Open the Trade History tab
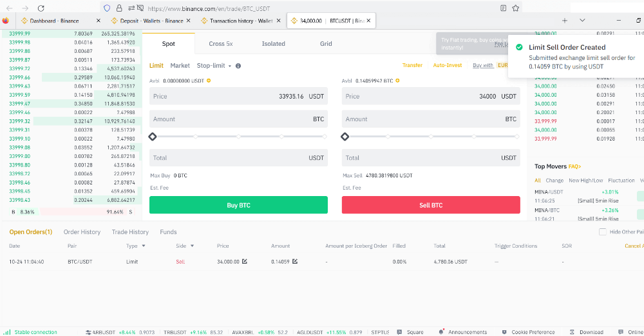The width and height of the screenshot is (644, 336). pyautogui.click(x=130, y=232)
